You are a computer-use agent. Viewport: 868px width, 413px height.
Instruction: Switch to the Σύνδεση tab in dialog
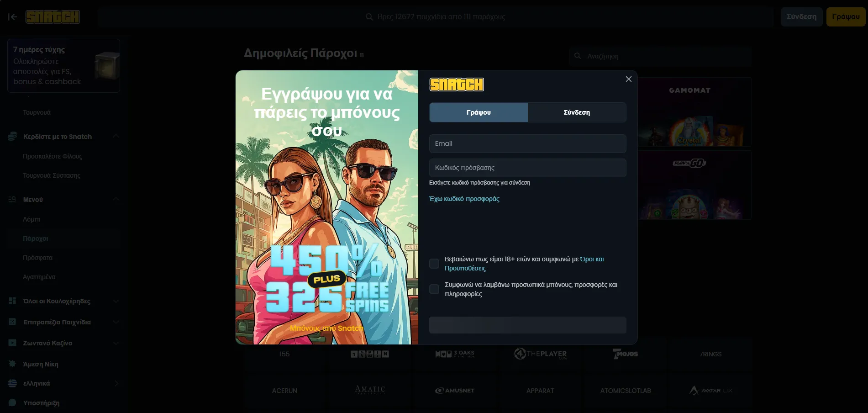tap(577, 112)
